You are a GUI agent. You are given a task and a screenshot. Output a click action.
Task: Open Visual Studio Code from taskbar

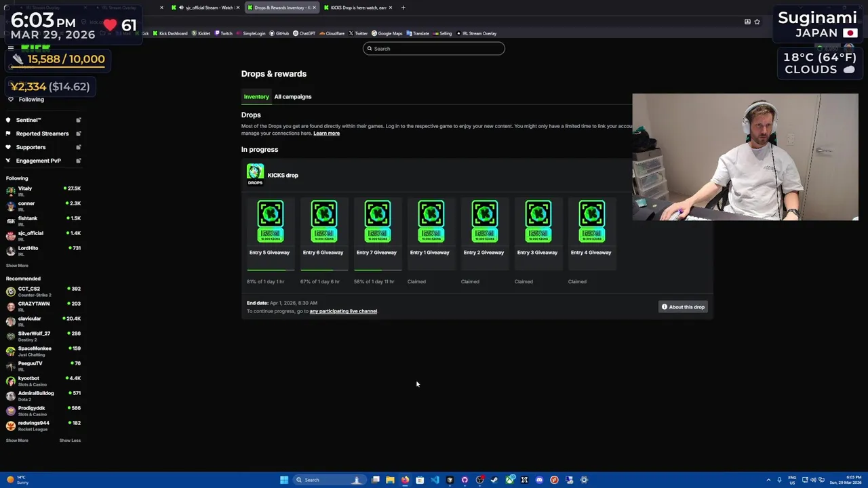435,480
